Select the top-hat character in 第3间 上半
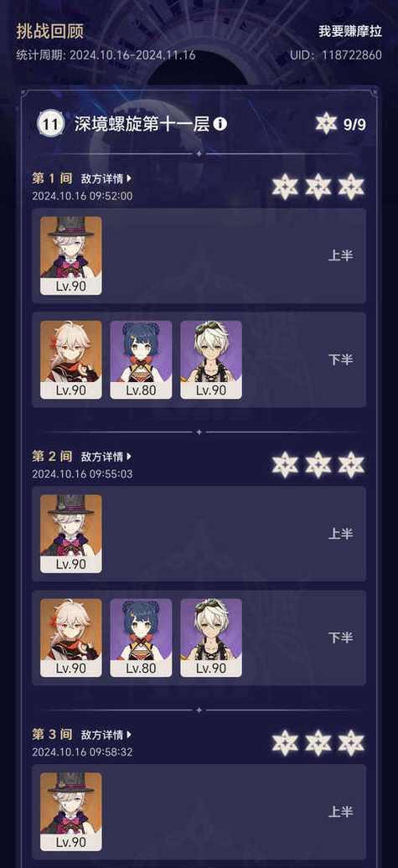398x868 pixels. [x=71, y=812]
